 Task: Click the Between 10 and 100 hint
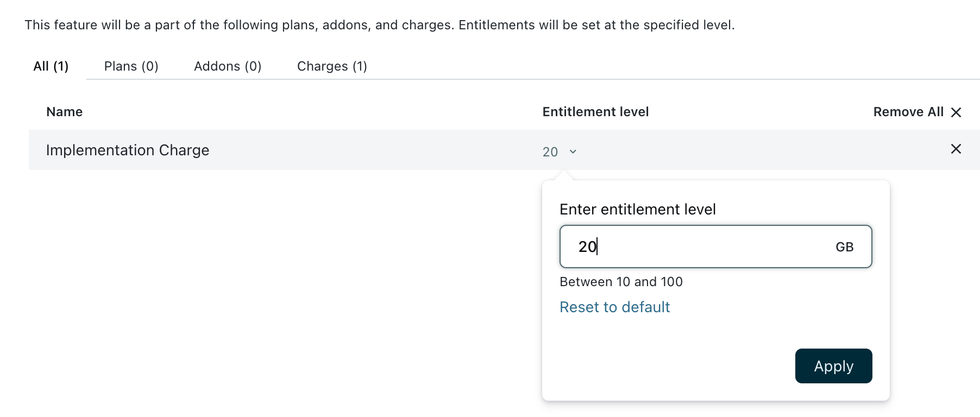click(x=621, y=282)
